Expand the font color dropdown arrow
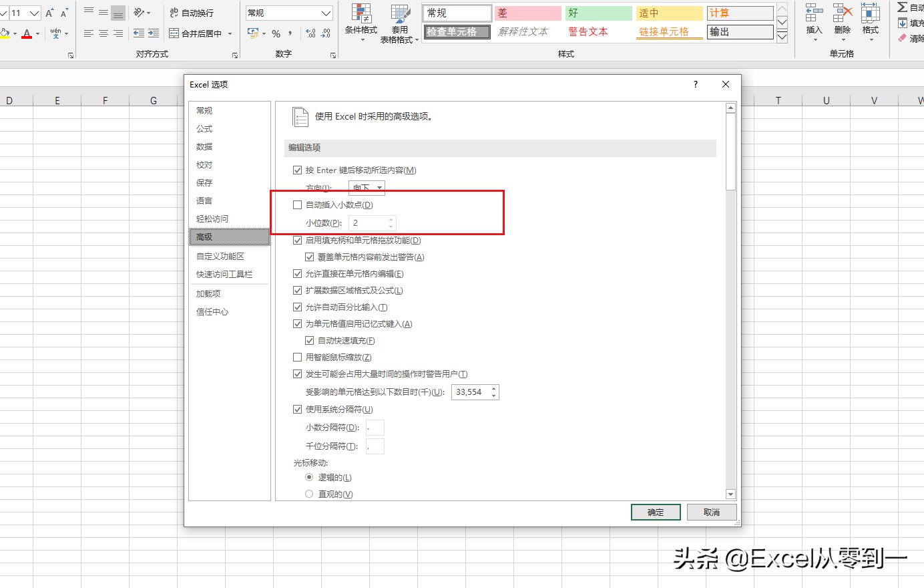924x588 pixels. pyautogui.click(x=37, y=33)
